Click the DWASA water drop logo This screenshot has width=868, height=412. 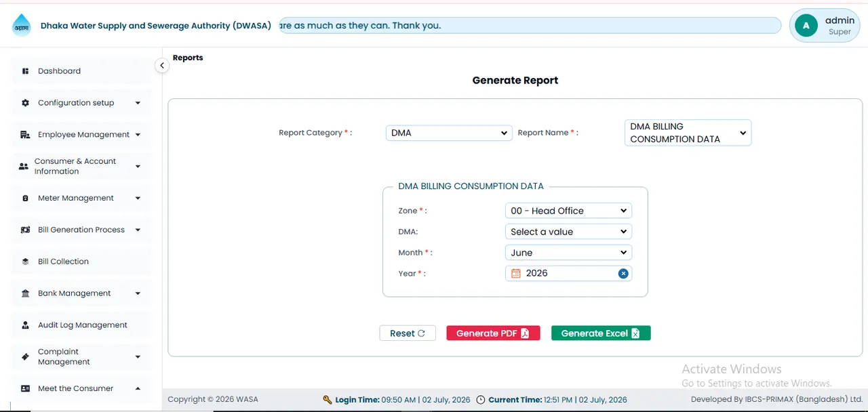coord(21,26)
